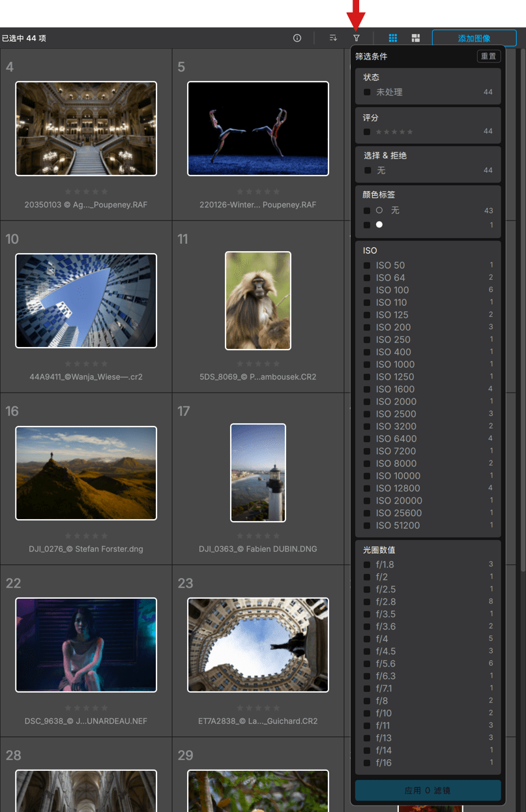Viewport: 526px width, 812px height.
Task: Switch to small grid view
Action: [393, 38]
